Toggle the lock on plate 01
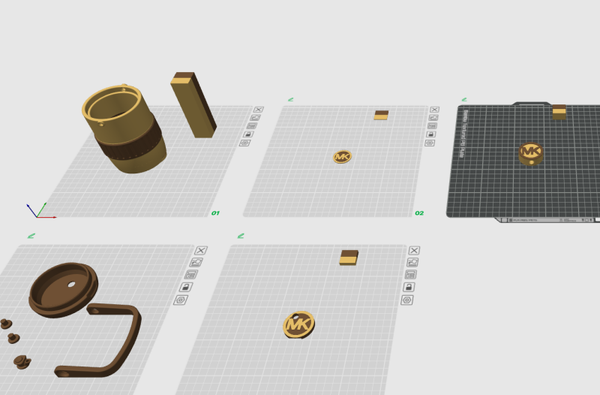This screenshot has height=395, width=600. coord(248,134)
